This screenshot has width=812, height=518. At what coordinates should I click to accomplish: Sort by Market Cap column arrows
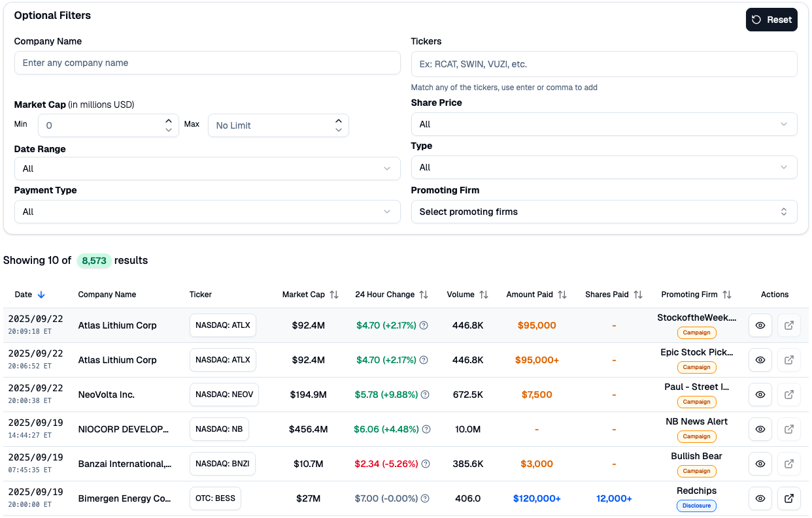click(x=334, y=295)
